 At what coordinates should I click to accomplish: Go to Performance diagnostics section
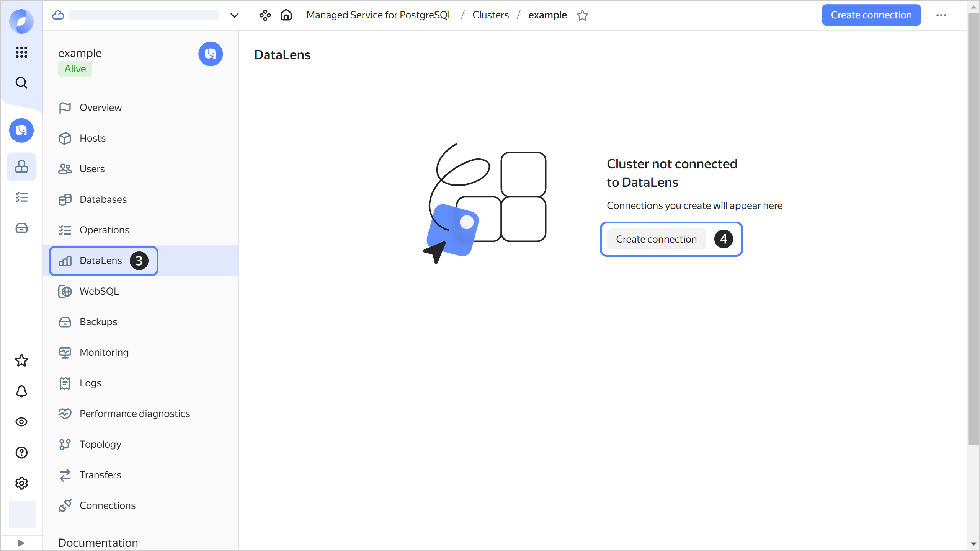coord(134,414)
